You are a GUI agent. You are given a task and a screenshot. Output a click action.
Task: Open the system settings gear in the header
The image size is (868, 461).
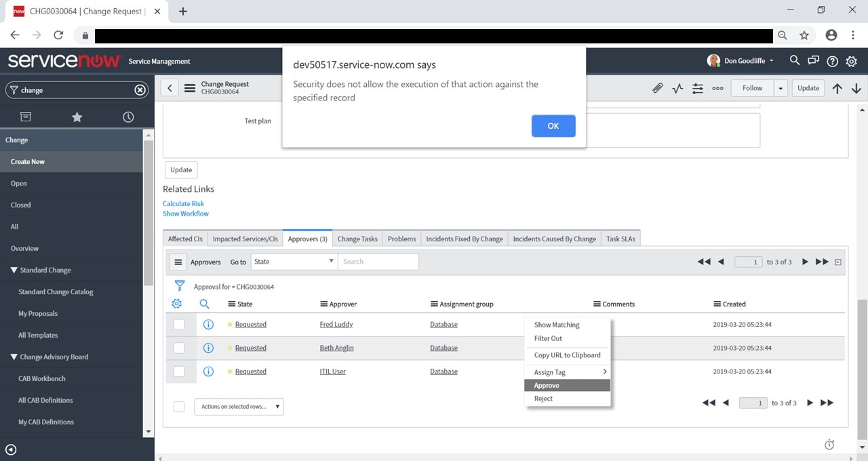(x=852, y=61)
